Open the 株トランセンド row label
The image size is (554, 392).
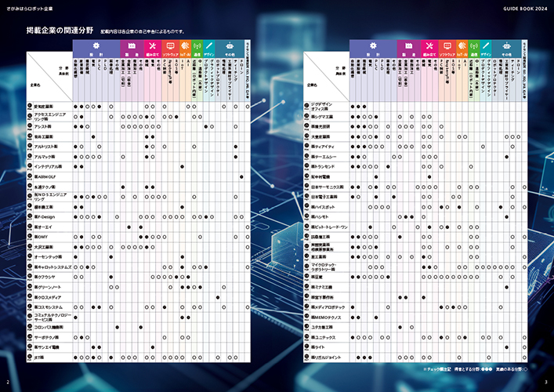click(324, 167)
